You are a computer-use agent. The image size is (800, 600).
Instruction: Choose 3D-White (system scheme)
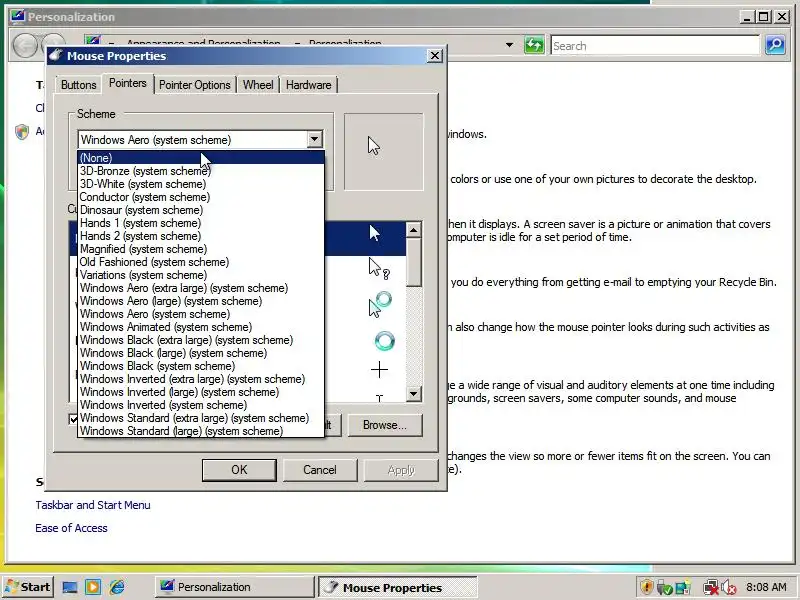coord(201,184)
